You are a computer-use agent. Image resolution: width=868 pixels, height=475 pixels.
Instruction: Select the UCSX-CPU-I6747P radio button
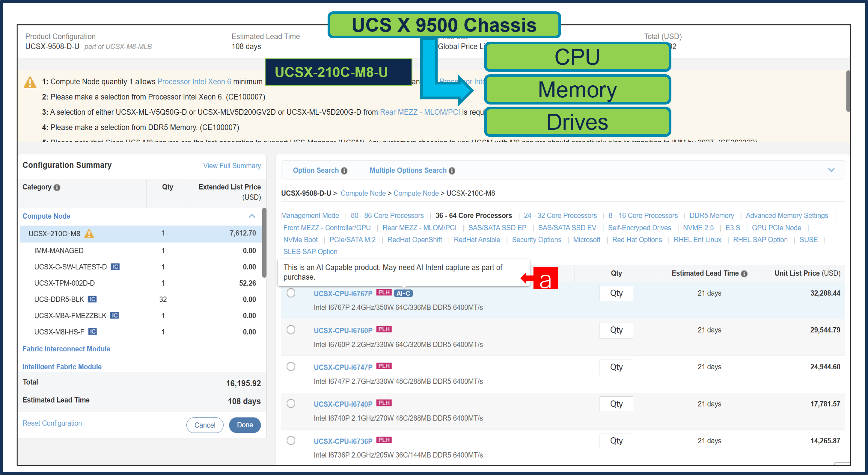[291, 367]
